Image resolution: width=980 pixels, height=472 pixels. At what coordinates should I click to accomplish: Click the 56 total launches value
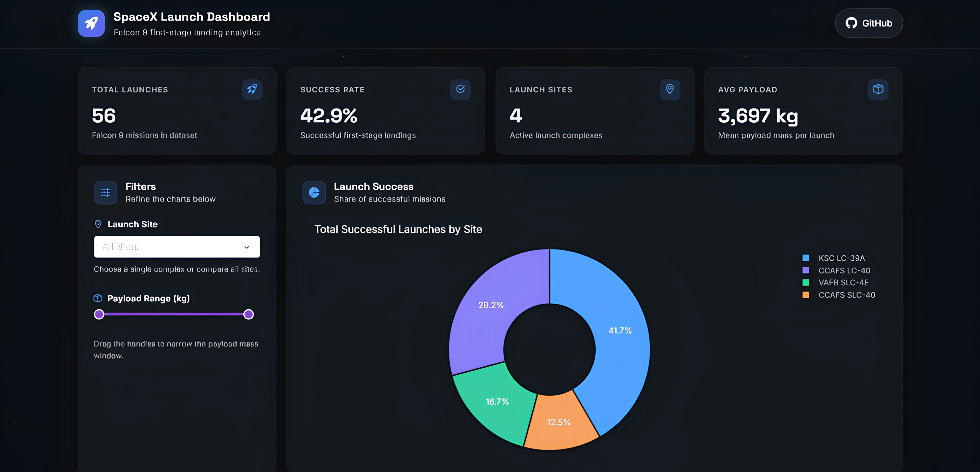point(104,115)
